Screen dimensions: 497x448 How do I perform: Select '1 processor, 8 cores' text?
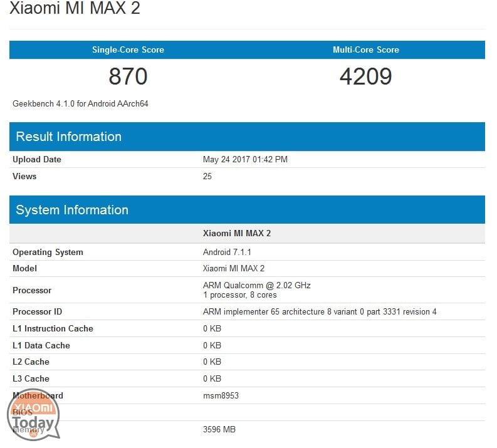(x=240, y=295)
